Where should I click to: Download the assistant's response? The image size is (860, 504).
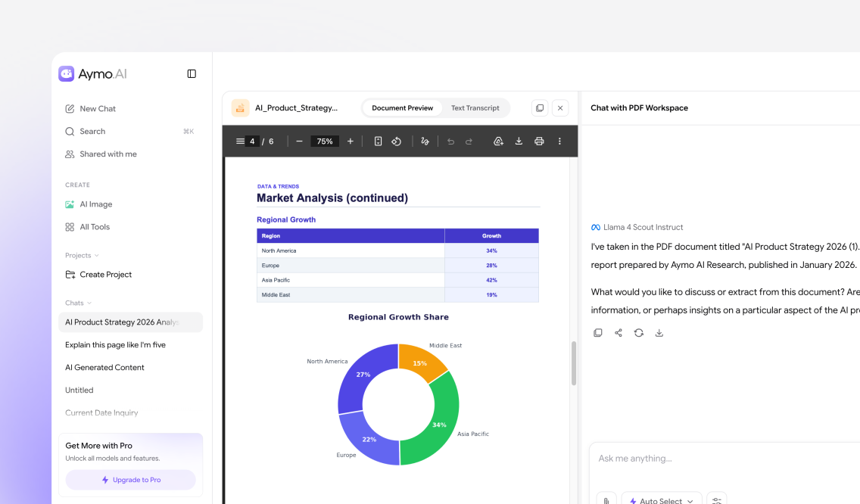[x=659, y=333]
